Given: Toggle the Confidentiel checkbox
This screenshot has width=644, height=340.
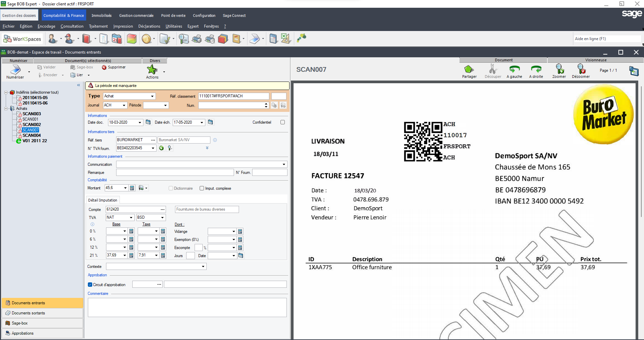Looking at the screenshot, I should (x=282, y=122).
